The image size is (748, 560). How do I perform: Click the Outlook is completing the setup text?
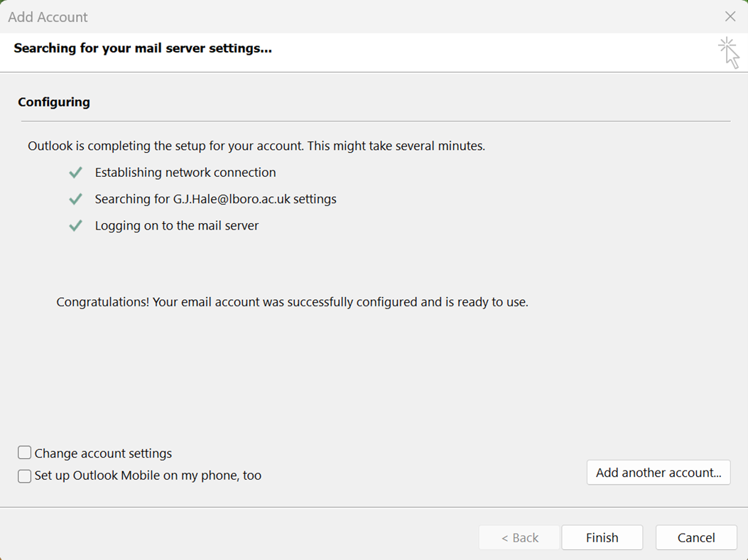[256, 146]
